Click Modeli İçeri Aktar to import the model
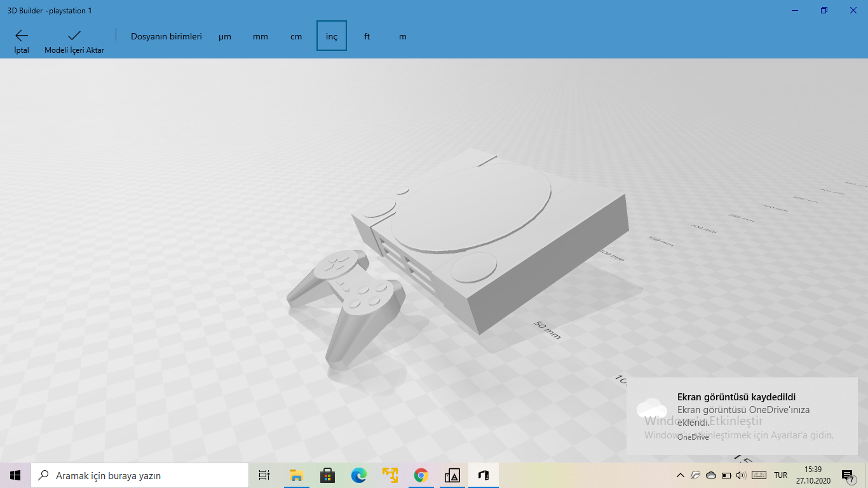The height and width of the screenshot is (488, 868). (74, 40)
